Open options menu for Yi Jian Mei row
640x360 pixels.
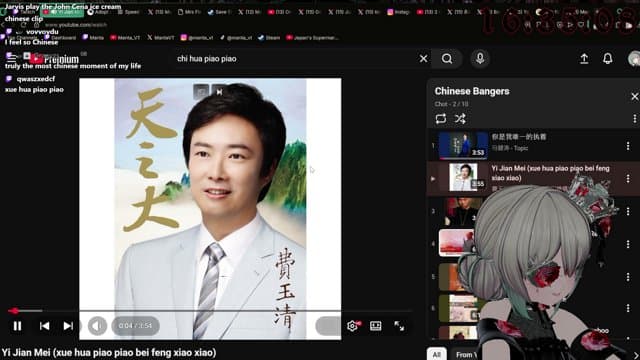628,178
